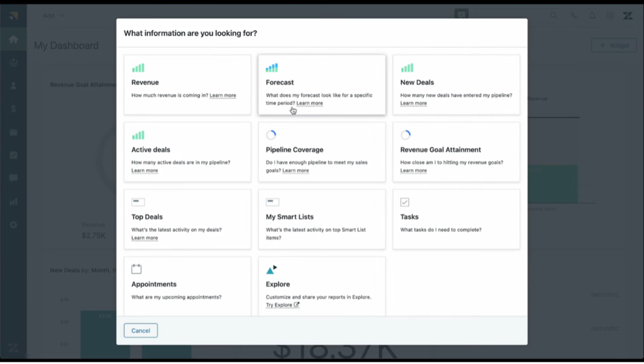The image size is (644, 364).
Task: Click the Zendesk logo in the top-right corner
Action: point(628,16)
